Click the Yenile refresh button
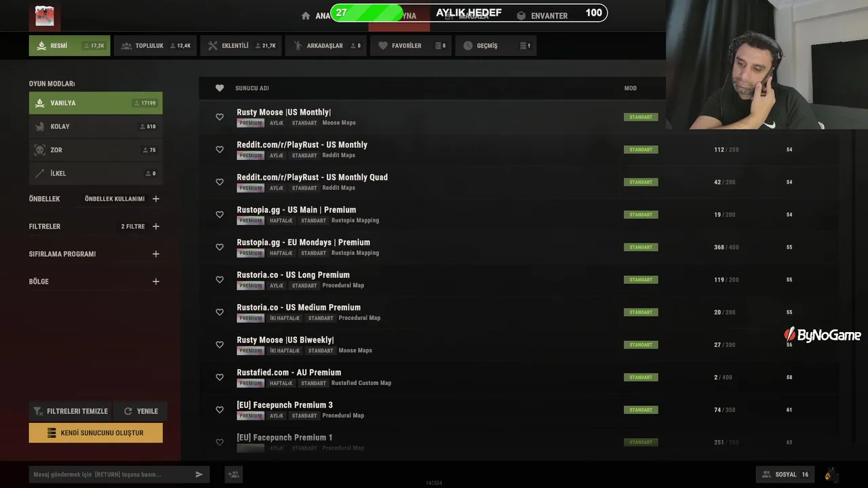Image resolution: width=868 pixels, height=488 pixels. [140, 411]
